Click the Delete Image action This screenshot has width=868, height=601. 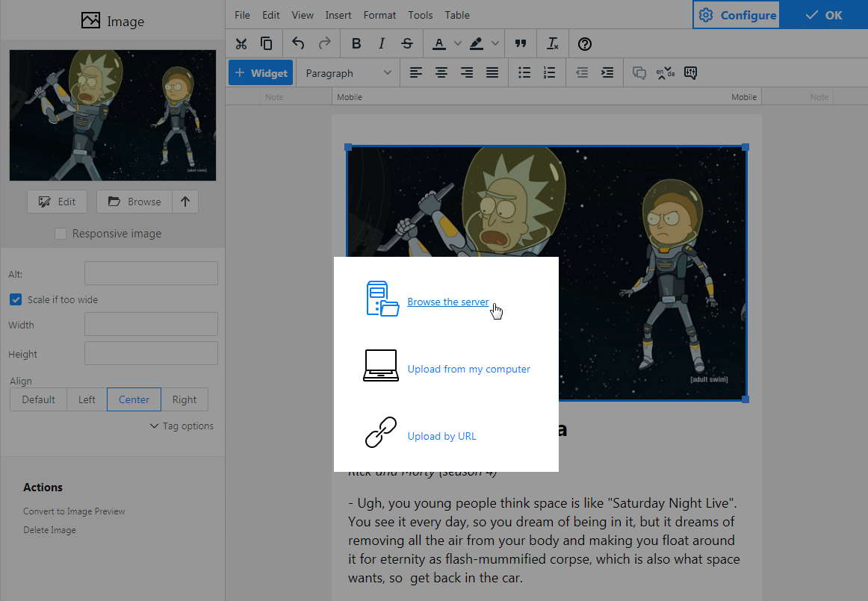(x=49, y=530)
